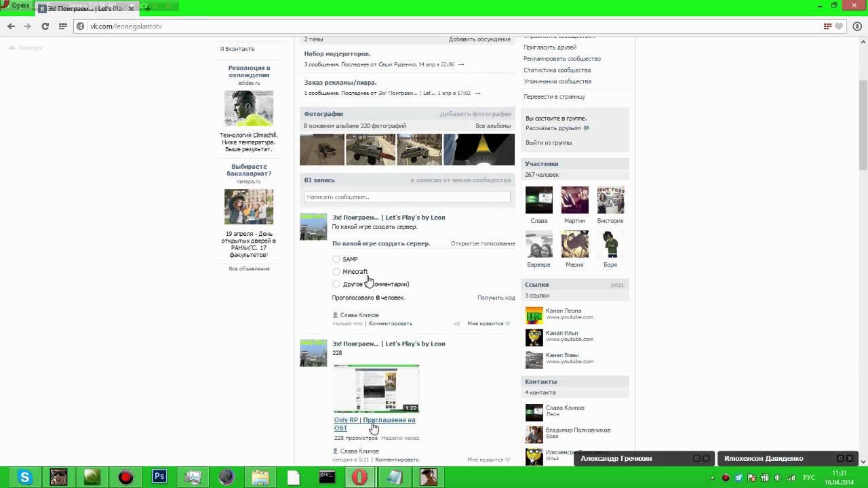Open Skype from the taskbar
Image resolution: width=868 pixels, height=488 pixels.
click(x=25, y=477)
